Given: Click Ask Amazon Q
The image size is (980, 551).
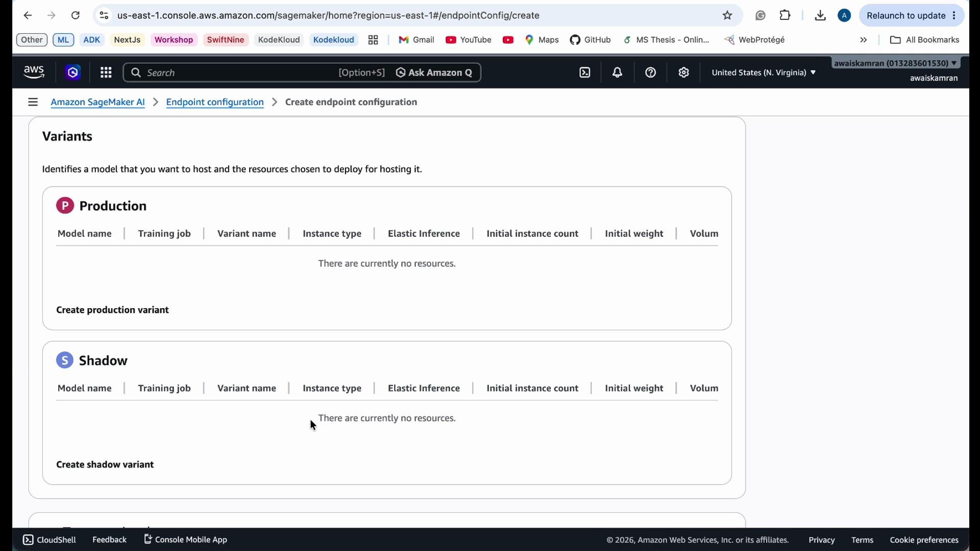Looking at the screenshot, I should 434,72.
